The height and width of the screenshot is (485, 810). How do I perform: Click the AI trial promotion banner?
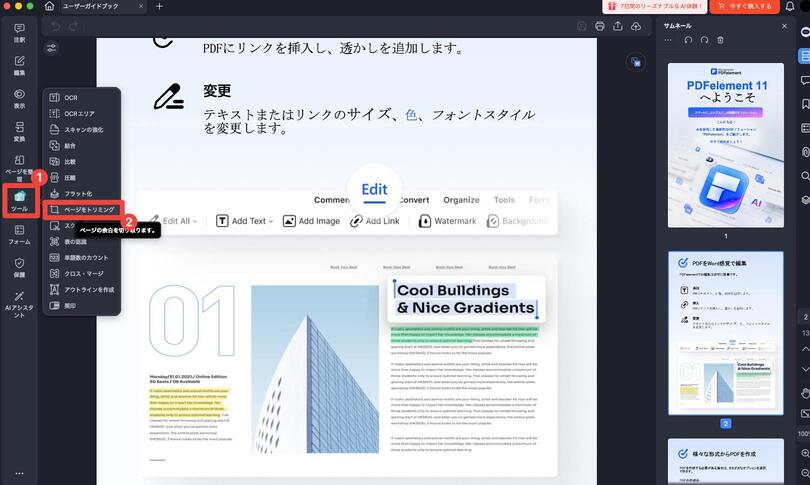655,6
